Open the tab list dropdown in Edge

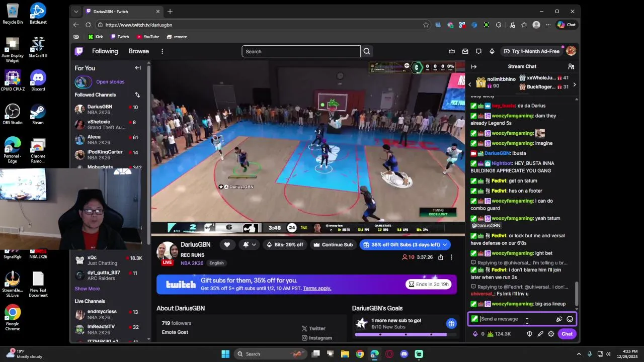click(76, 12)
